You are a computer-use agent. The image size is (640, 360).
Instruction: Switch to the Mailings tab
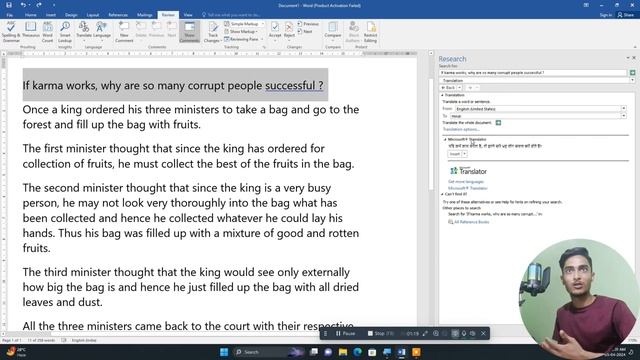coord(144,15)
